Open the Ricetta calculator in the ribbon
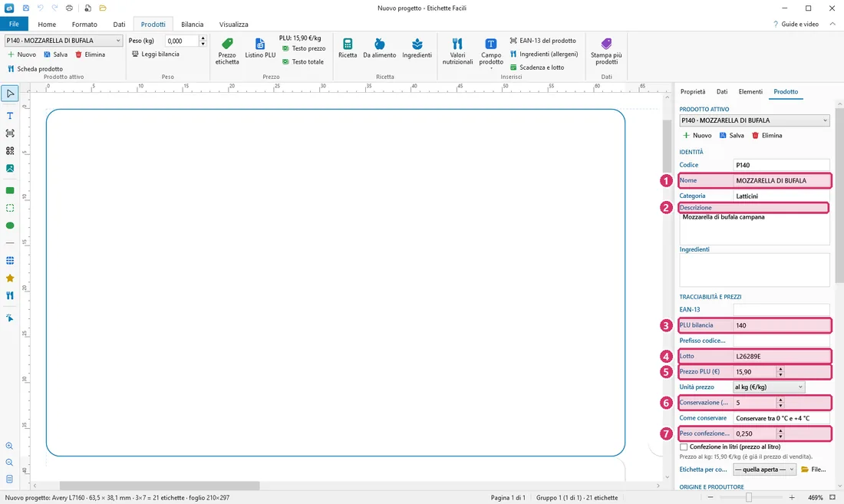 tap(347, 48)
